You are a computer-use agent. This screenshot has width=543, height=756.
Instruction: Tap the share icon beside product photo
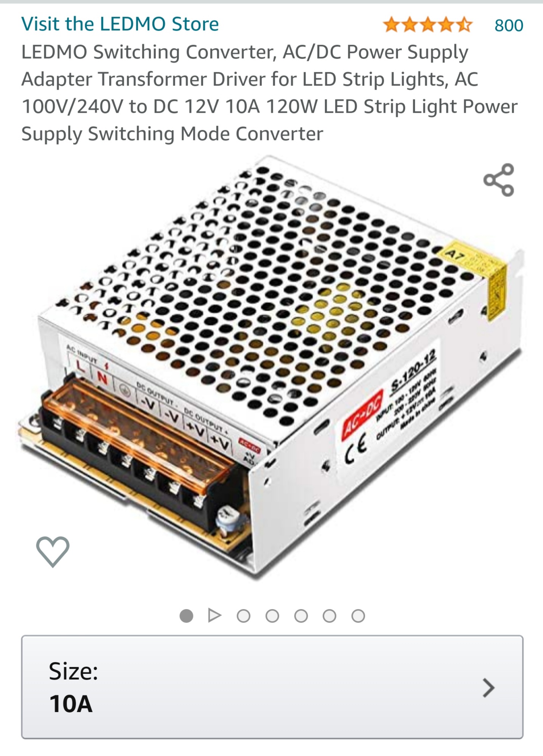499,180
